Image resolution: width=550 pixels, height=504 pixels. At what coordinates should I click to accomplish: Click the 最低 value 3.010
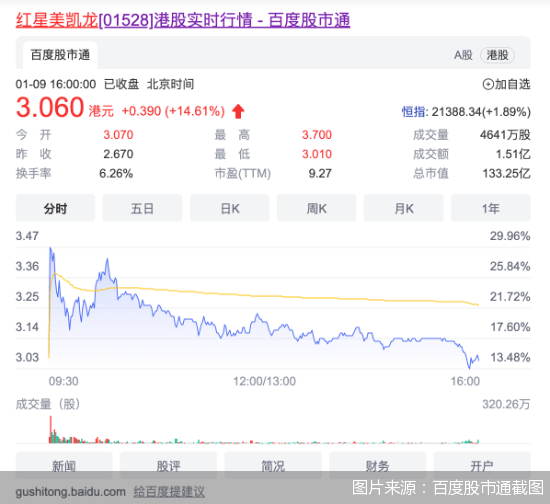coord(317,154)
